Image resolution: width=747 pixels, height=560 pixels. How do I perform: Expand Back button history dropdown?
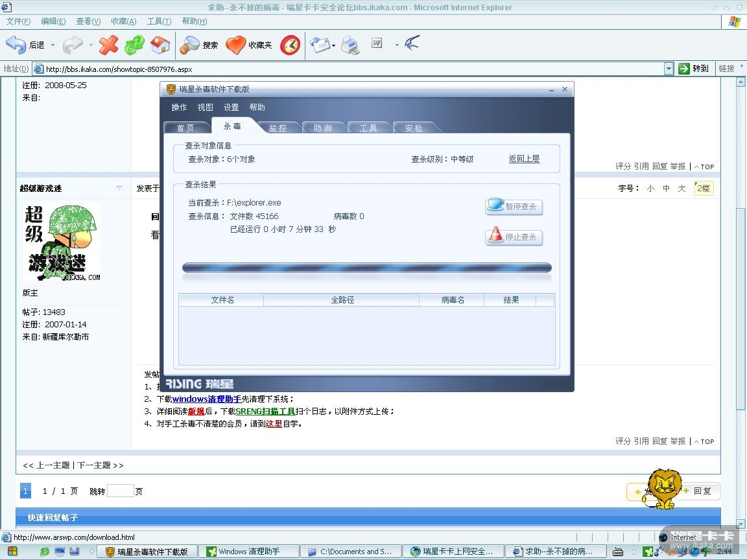(53, 45)
